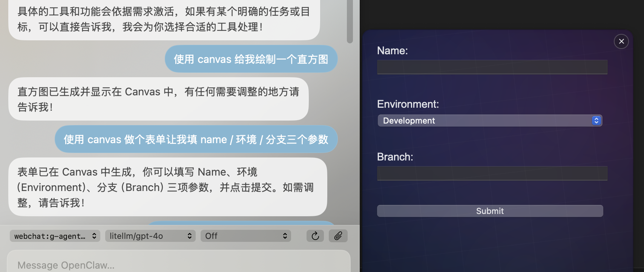644x272 pixels.
Task: Click reply '表单已在 Canvas 中生成'
Action: pos(167,187)
